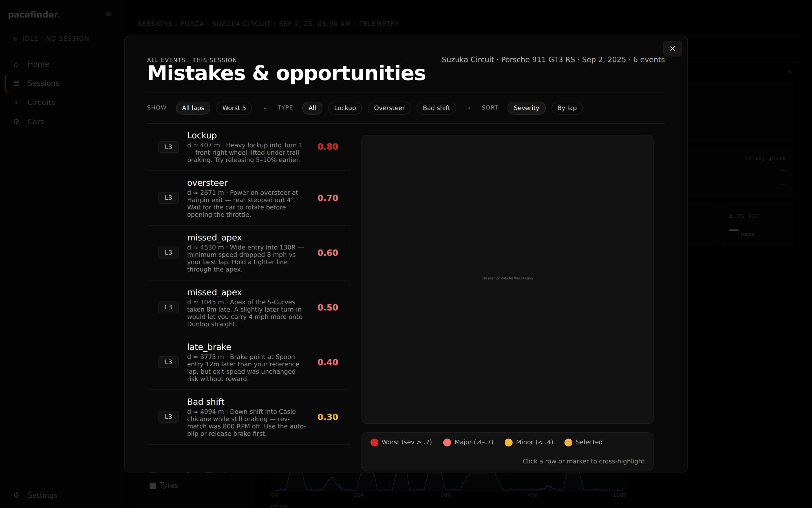The image size is (812, 508).
Task: Click the red Worst severity legend dot
Action: click(x=374, y=443)
